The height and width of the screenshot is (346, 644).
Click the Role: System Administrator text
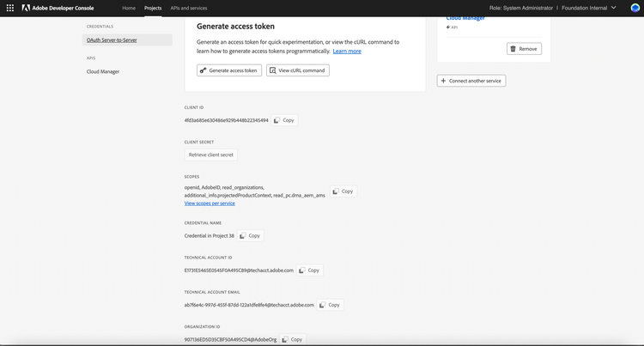521,8
